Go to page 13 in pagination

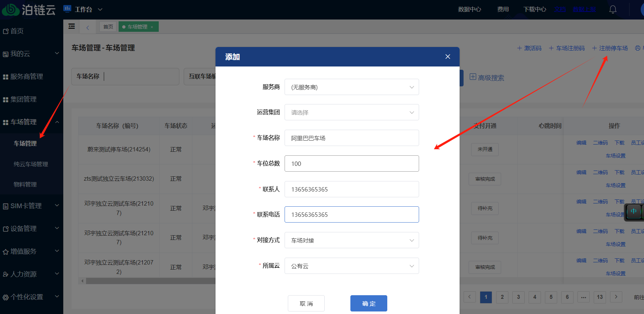coord(600,297)
